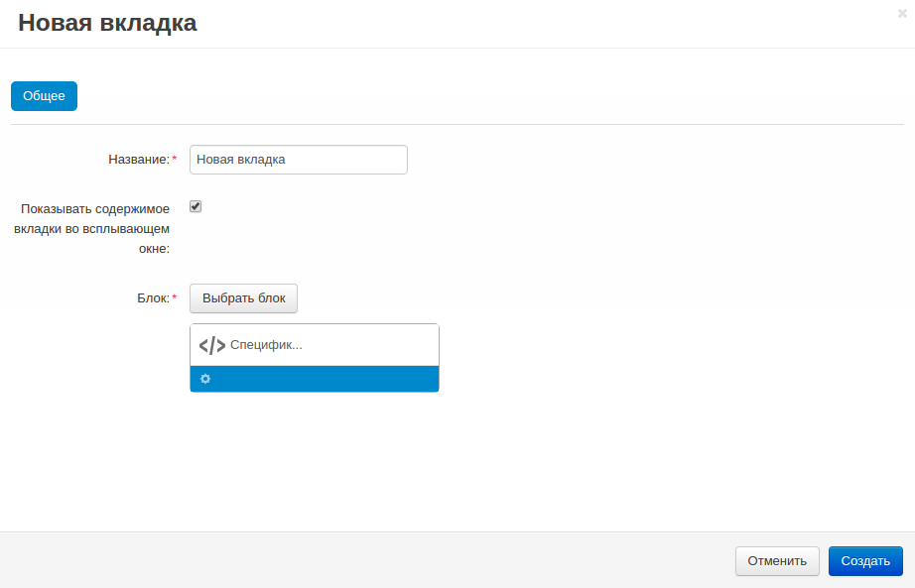
Task: Click the 'Показывать содержимое вкладки' label
Action: coord(92,228)
